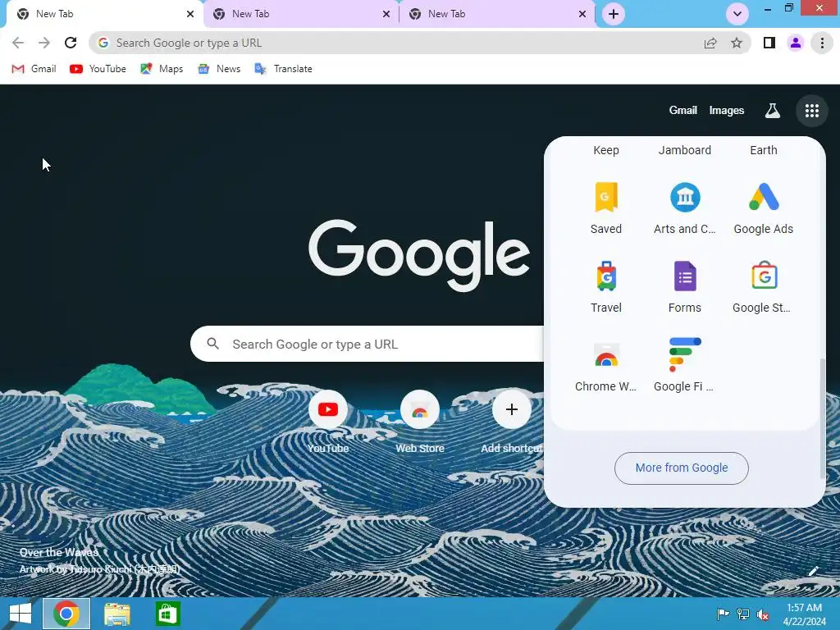Toggle the Chrome side panel
Viewport: 840px width, 630px height.
[x=769, y=43]
